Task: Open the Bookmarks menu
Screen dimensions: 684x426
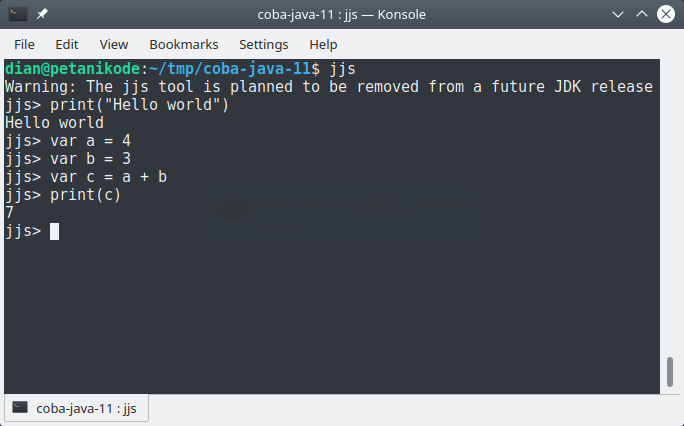Action: (x=183, y=44)
